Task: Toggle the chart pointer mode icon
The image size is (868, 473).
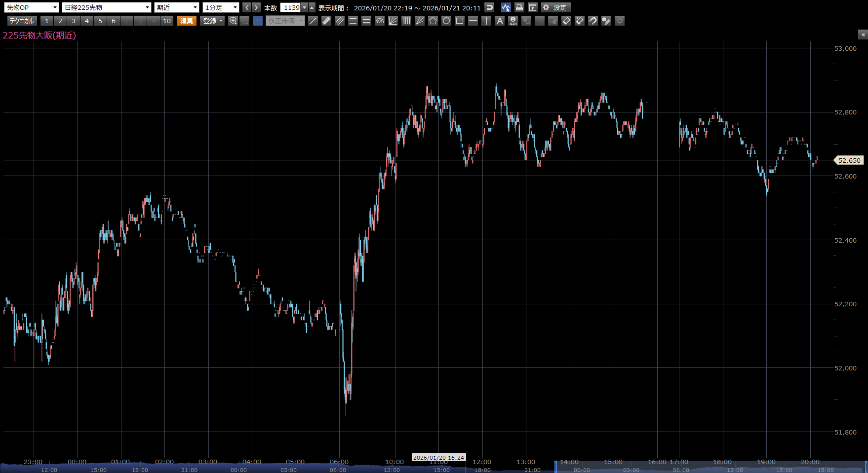Action: [x=506, y=7]
